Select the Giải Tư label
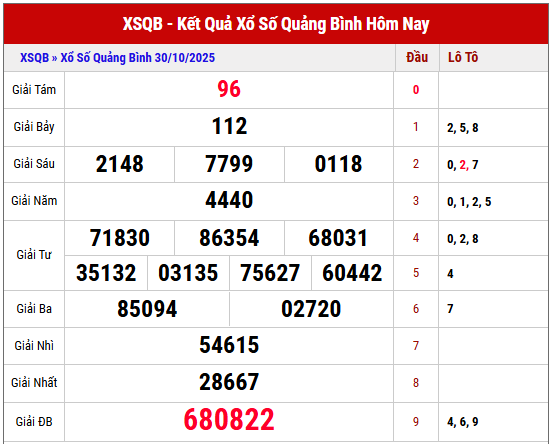This screenshot has height=444, width=552. [x=34, y=255]
